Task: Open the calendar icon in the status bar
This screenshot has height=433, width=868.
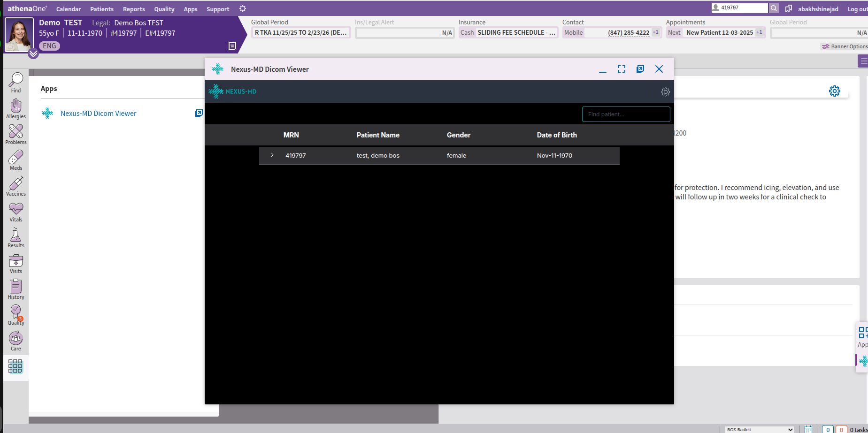Action: [808, 429]
